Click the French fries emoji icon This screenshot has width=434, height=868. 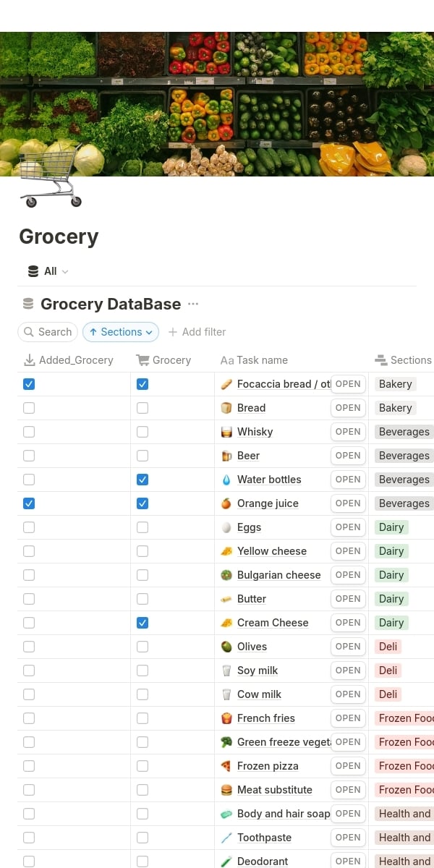(x=226, y=718)
